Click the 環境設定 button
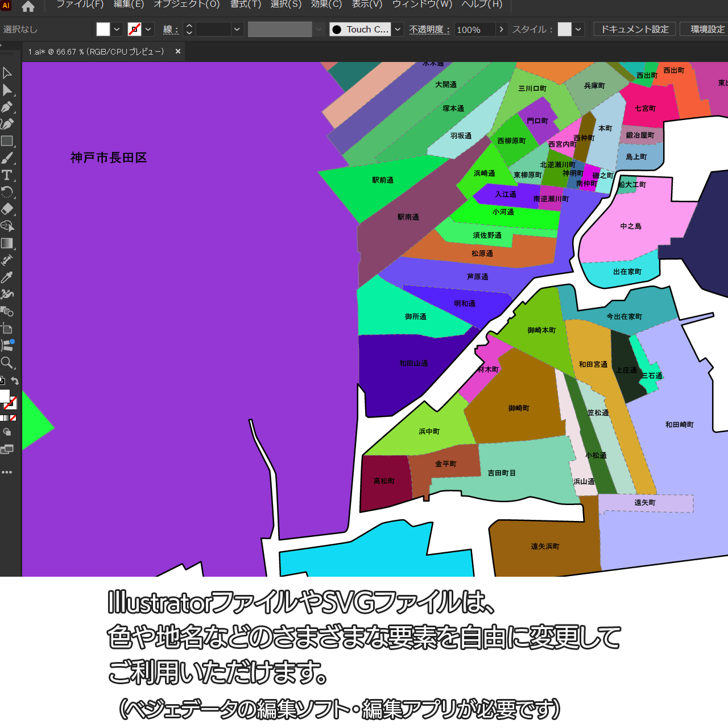 click(707, 30)
